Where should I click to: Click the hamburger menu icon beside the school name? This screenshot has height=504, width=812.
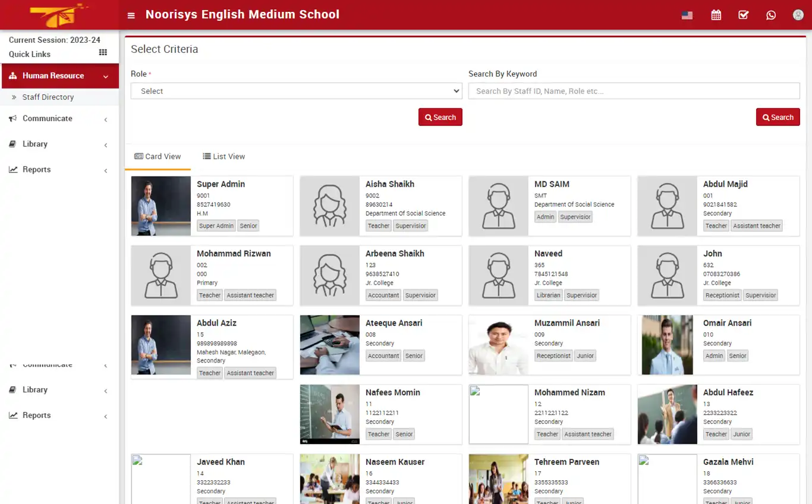(x=131, y=15)
